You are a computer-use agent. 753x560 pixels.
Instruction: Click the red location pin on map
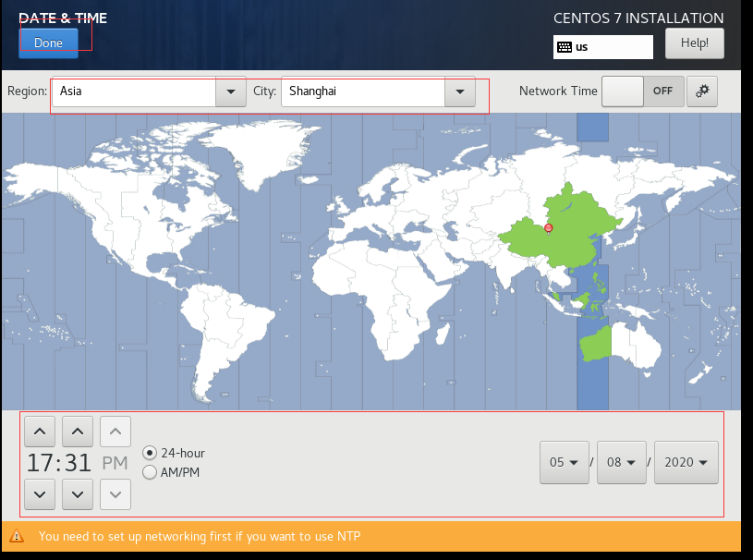tap(549, 228)
